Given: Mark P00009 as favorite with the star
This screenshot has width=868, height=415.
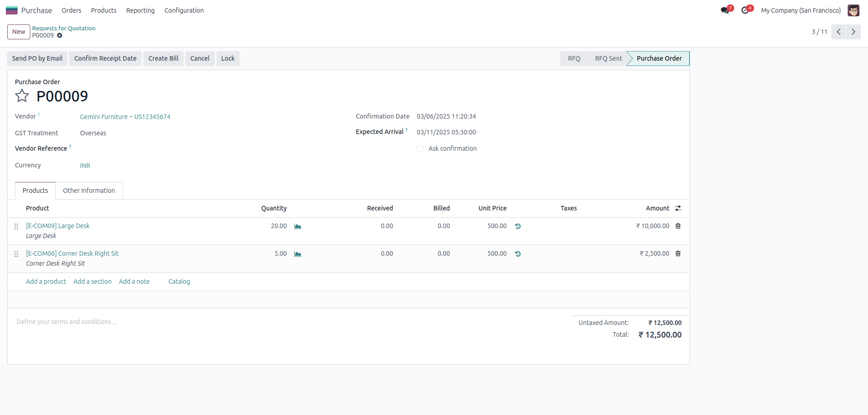Looking at the screenshot, I should click(22, 96).
